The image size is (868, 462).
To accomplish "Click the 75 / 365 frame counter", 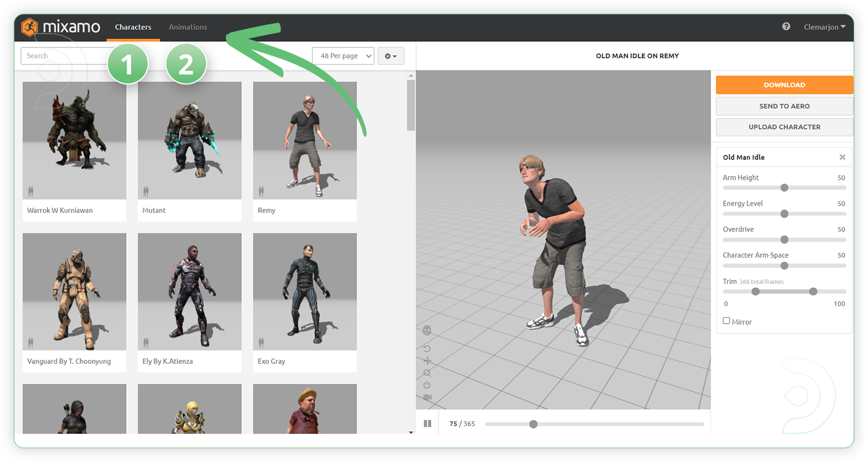I will click(462, 423).
